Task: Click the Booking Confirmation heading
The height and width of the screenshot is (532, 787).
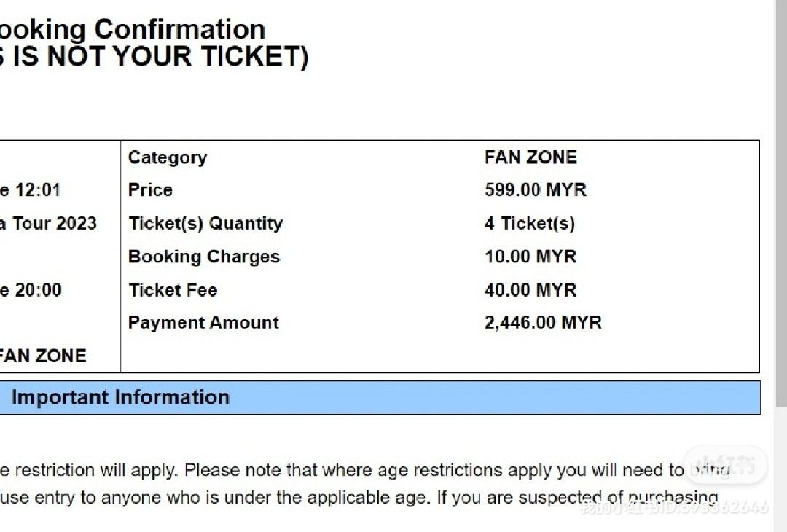Action: [x=131, y=30]
